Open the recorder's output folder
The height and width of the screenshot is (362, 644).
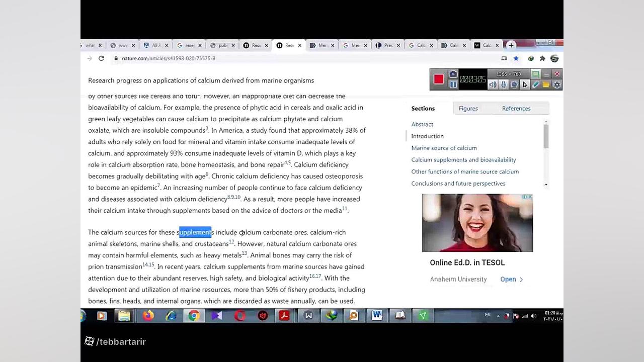click(546, 85)
